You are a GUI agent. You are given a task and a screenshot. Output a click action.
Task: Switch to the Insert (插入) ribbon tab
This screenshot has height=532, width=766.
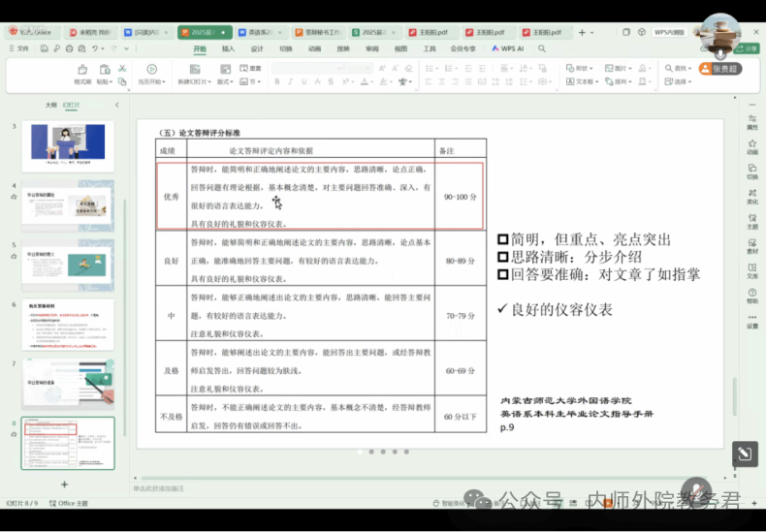(x=228, y=48)
